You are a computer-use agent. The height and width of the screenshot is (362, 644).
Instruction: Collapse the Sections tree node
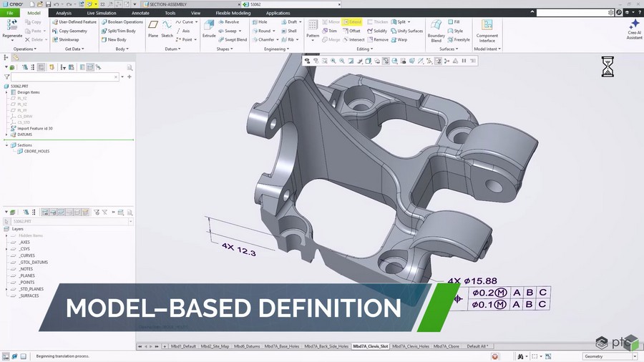point(6,145)
